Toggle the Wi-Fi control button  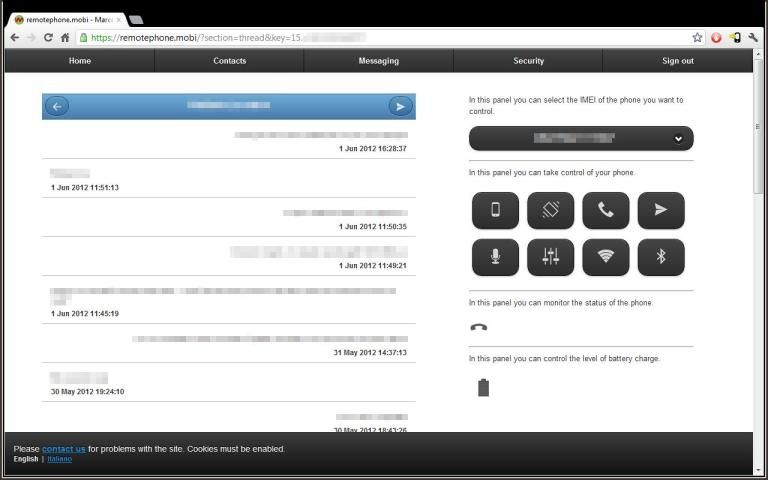pos(605,257)
